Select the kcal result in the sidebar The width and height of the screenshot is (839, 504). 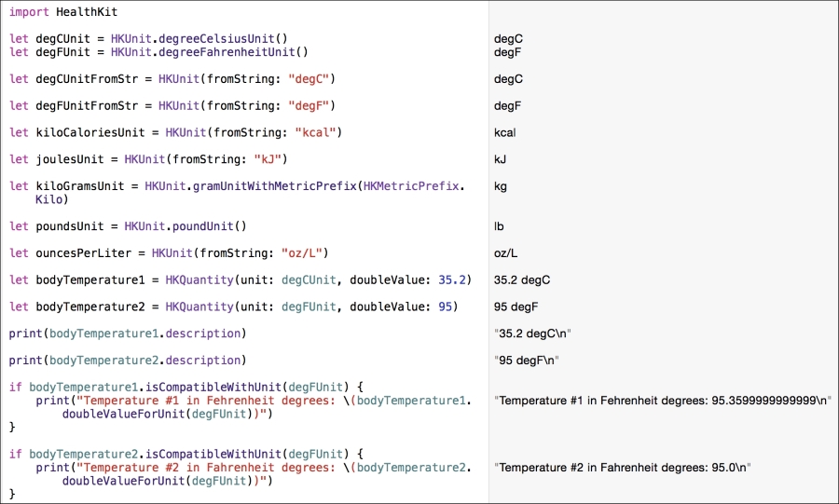(504, 133)
